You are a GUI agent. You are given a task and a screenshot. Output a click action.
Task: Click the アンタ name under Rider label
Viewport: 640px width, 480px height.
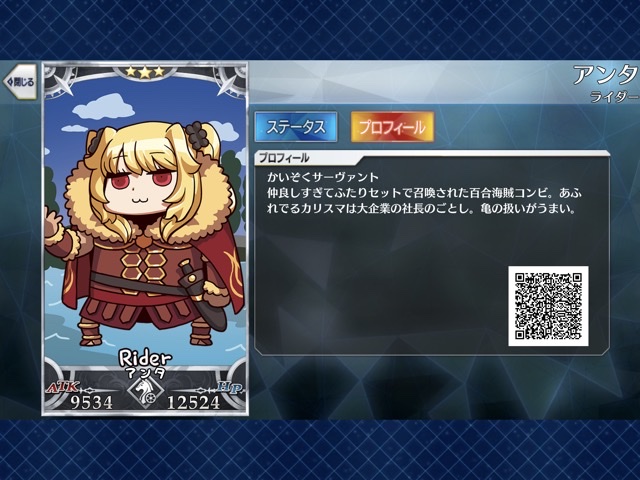click(145, 373)
